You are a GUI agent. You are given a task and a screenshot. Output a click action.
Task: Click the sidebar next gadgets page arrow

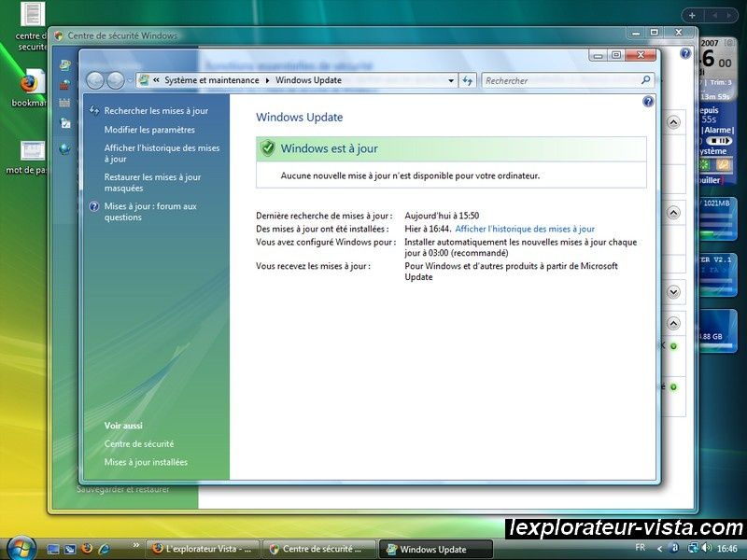[729, 15]
